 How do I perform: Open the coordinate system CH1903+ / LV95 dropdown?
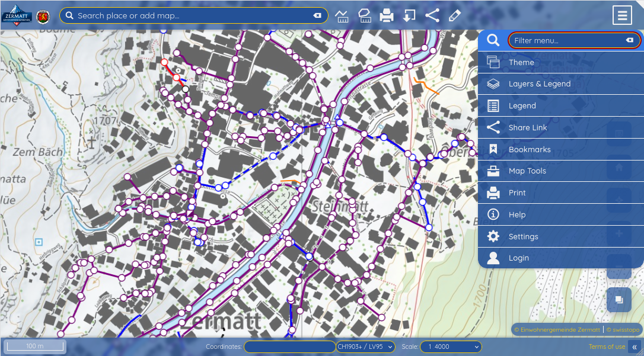coord(365,347)
